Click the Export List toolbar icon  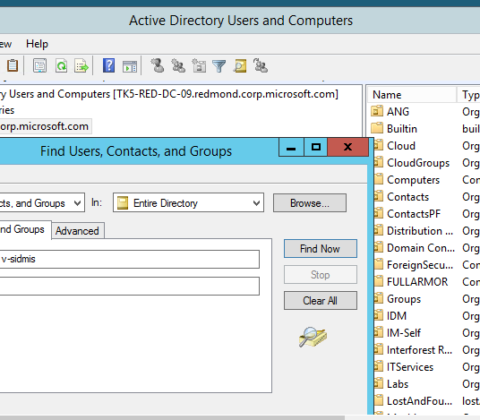click(82, 66)
